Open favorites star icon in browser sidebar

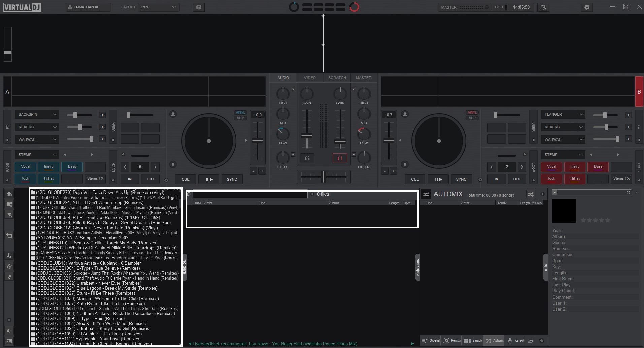[9, 194]
